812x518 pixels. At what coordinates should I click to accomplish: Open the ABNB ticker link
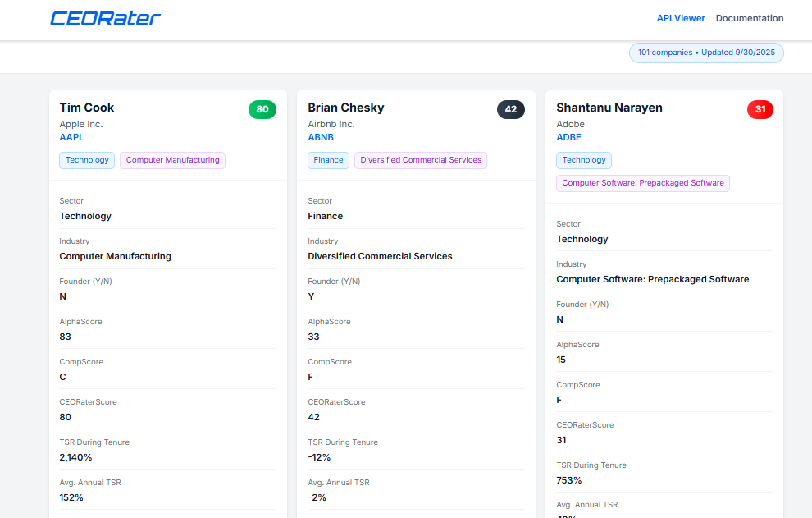321,137
